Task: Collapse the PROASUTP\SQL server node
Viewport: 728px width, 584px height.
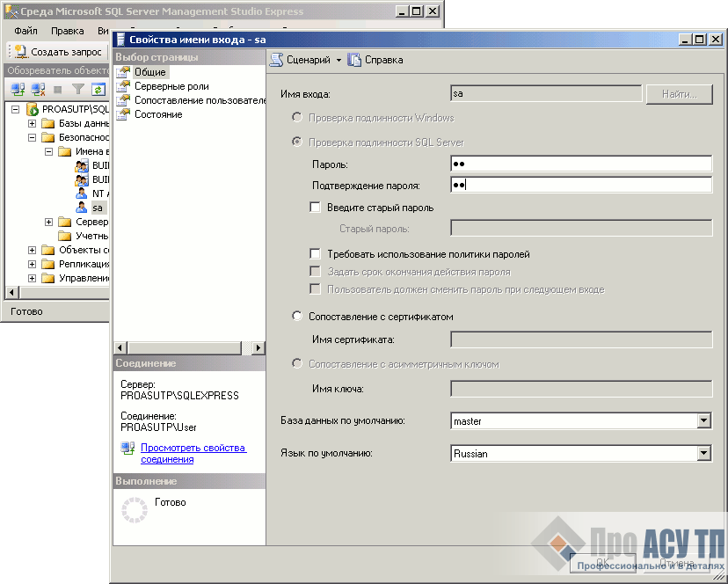Action: click(x=15, y=109)
